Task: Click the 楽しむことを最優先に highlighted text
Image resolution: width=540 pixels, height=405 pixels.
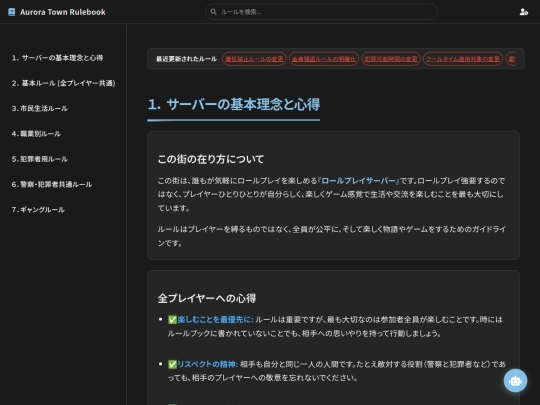Action: 215,320
